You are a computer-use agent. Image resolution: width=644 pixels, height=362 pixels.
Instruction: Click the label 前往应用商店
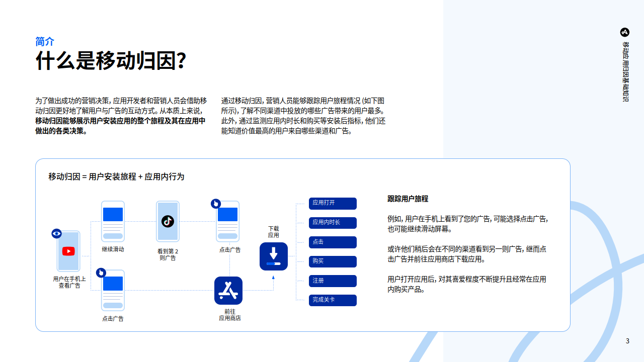click(x=229, y=315)
